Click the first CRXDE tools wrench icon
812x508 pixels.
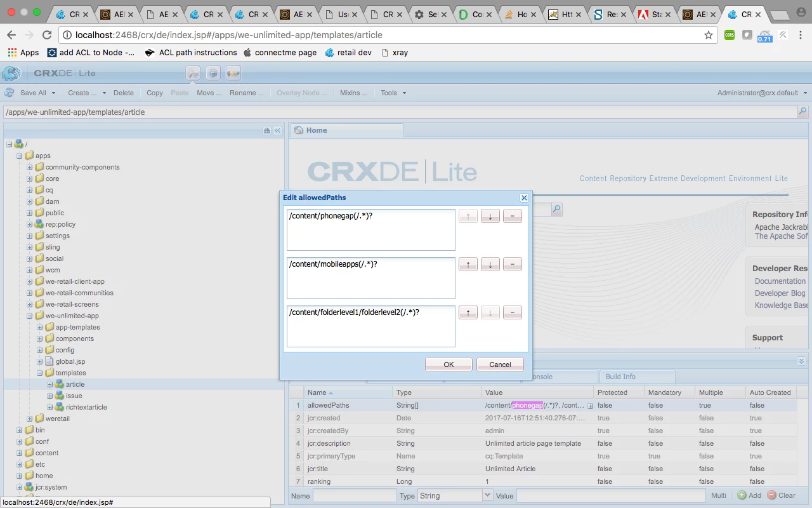[x=193, y=73]
